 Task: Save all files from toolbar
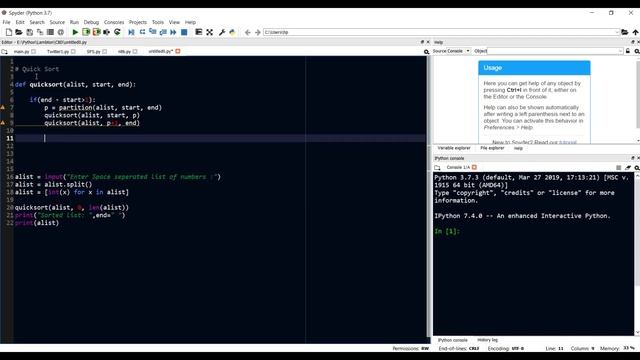click(40, 32)
